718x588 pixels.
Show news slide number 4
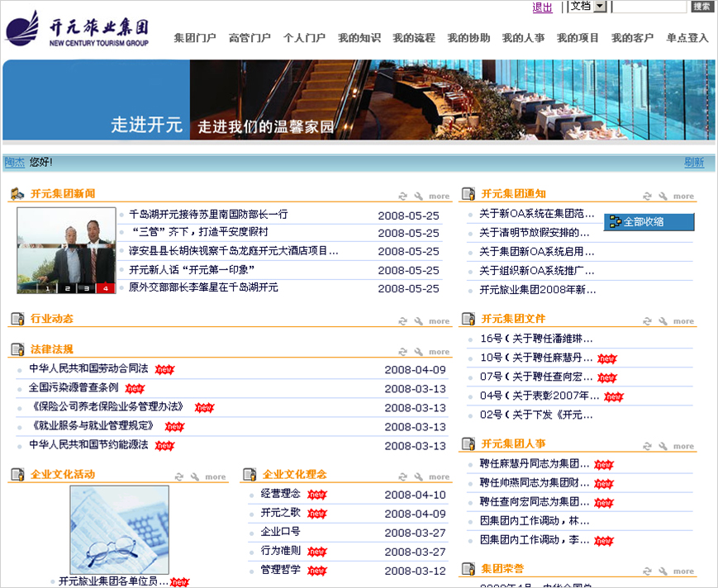(x=106, y=288)
